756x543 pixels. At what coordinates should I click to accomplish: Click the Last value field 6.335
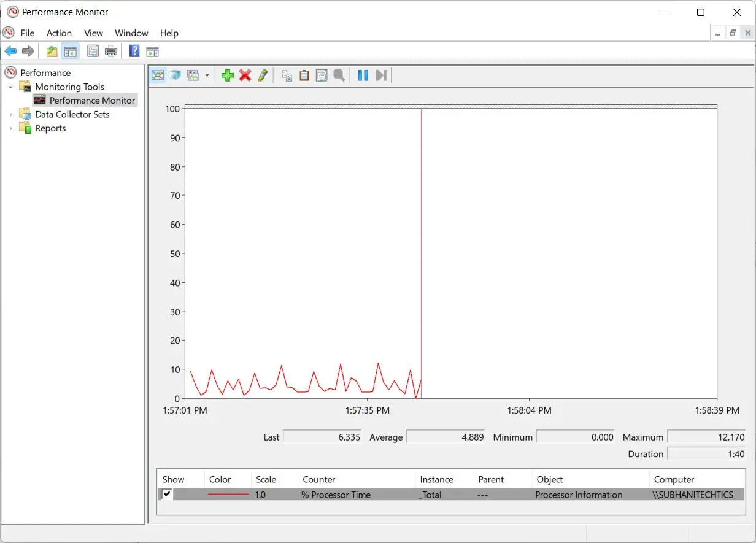click(x=323, y=437)
